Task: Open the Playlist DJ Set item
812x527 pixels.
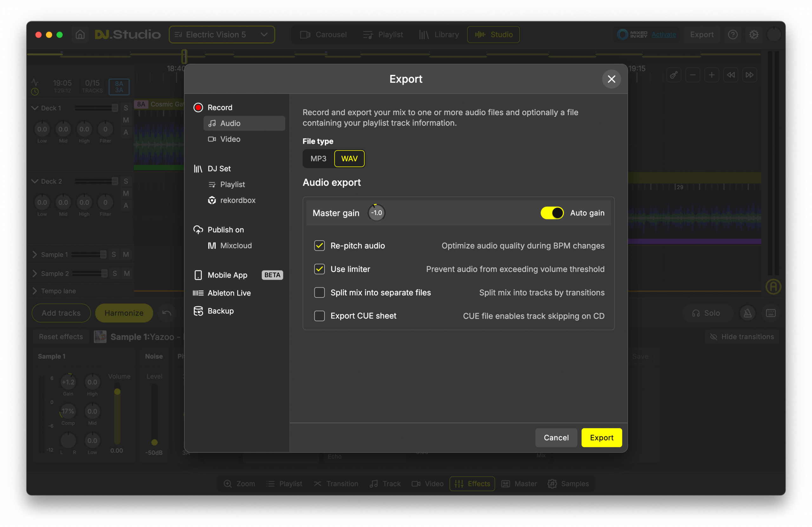Action: [x=232, y=185]
